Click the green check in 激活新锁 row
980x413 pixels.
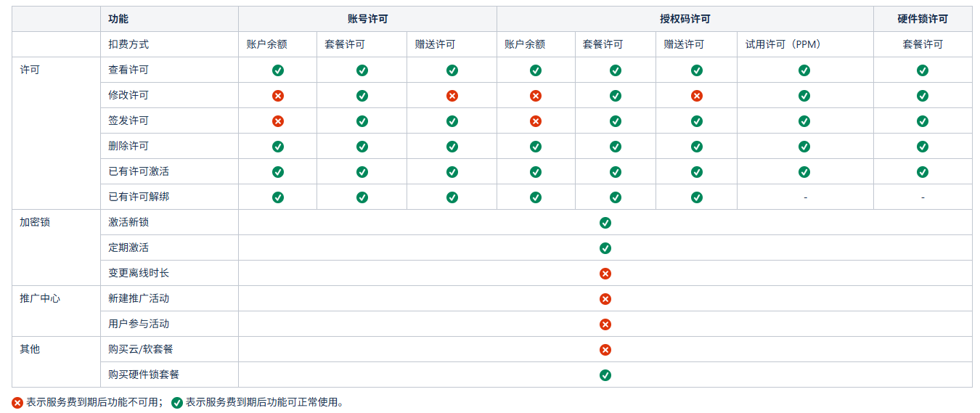[x=605, y=223]
